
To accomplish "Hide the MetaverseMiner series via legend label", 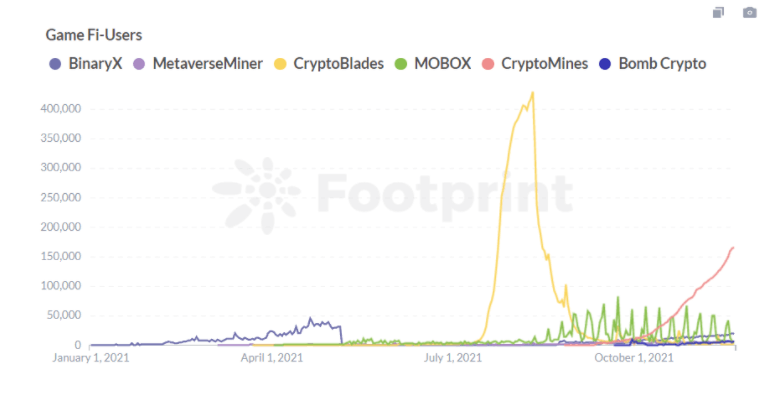I will (208, 64).
